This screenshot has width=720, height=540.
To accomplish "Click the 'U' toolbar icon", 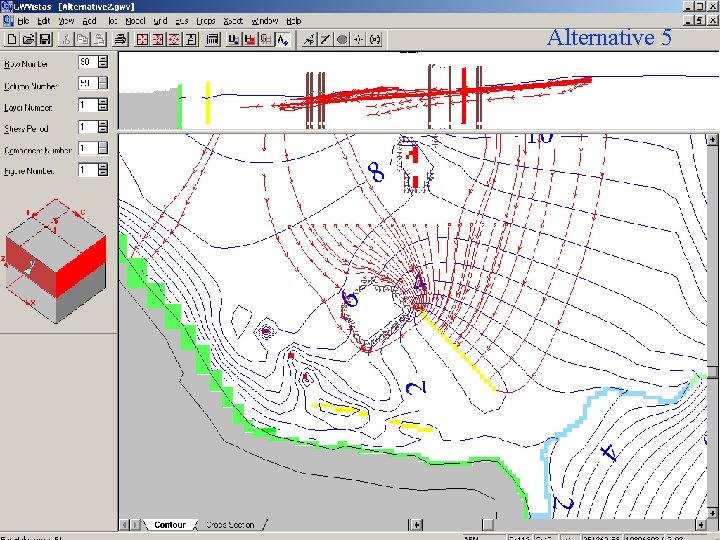I will pyautogui.click(x=233, y=39).
